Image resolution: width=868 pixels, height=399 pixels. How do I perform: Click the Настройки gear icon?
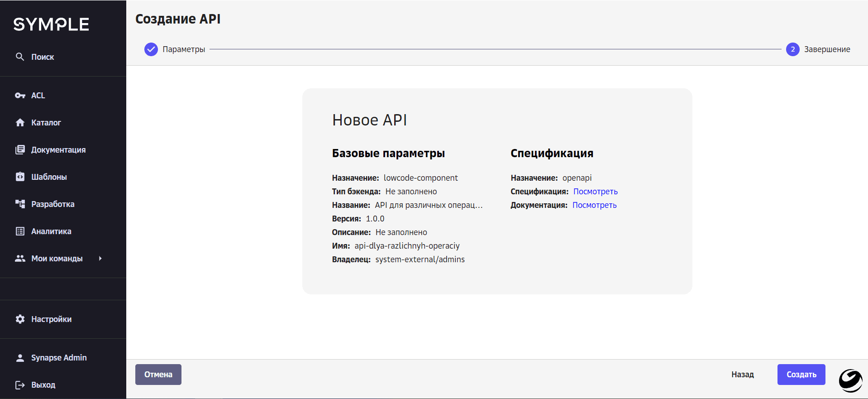point(20,319)
